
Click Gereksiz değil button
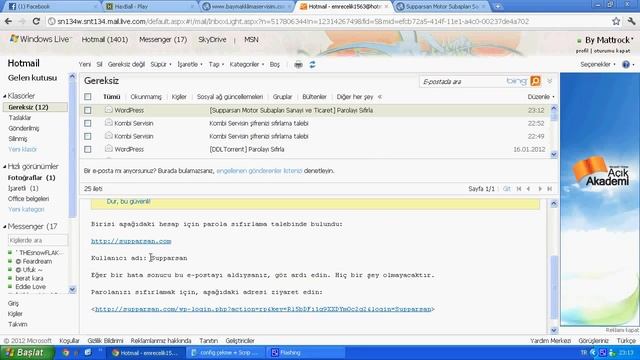click(126, 64)
